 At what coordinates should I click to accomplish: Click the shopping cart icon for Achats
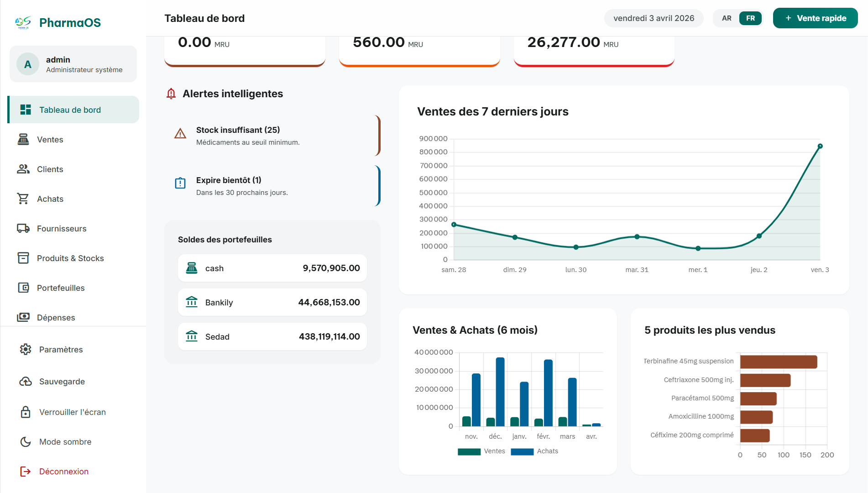pyautogui.click(x=23, y=199)
